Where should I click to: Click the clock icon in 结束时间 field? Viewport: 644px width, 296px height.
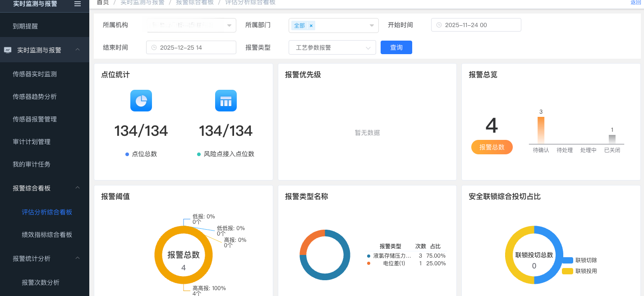tap(154, 47)
